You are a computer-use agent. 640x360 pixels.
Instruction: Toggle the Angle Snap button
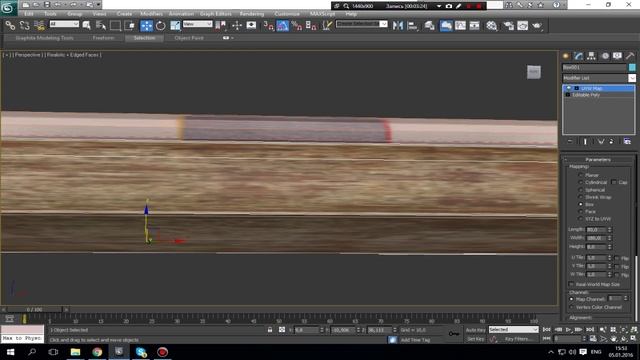tap(282, 26)
